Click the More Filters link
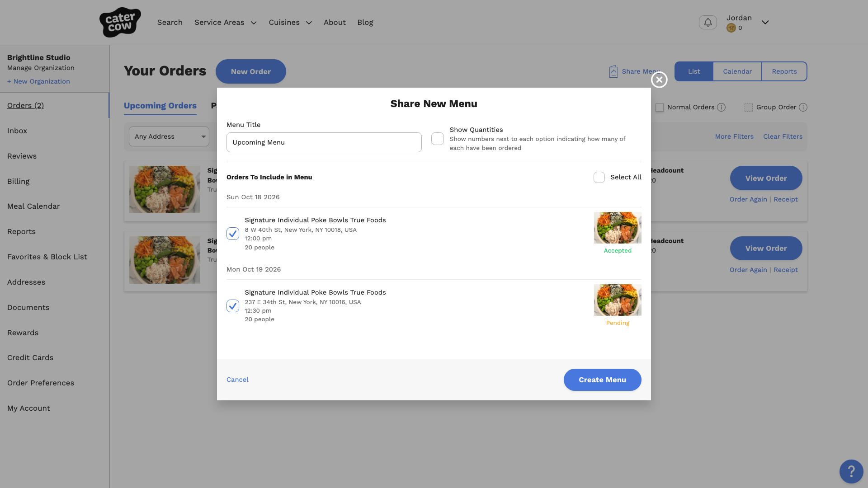The height and width of the screenshot is (488, 868). 734,136
